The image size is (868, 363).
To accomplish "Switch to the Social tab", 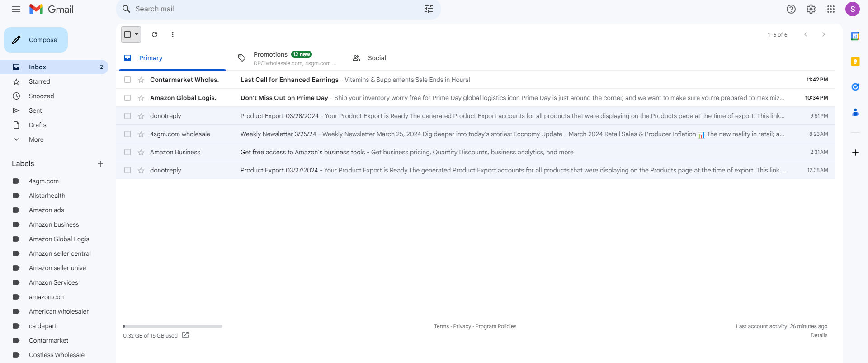I will [x=401, y=58].
